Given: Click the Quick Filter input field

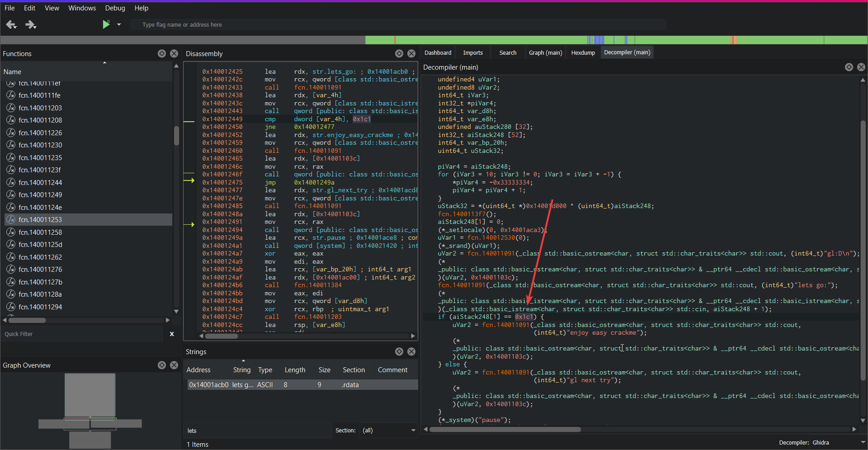Looking at the screenshot, I should coord(82,334).
